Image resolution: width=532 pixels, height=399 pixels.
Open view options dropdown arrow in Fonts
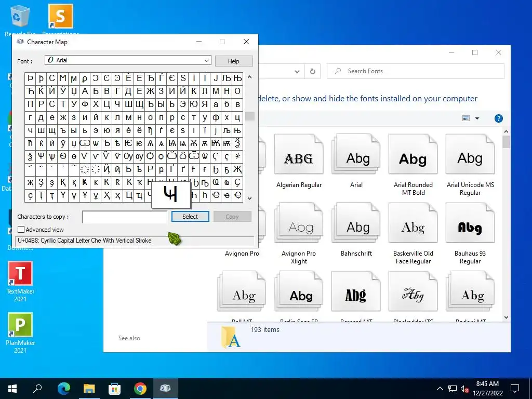tap(477, 118)
